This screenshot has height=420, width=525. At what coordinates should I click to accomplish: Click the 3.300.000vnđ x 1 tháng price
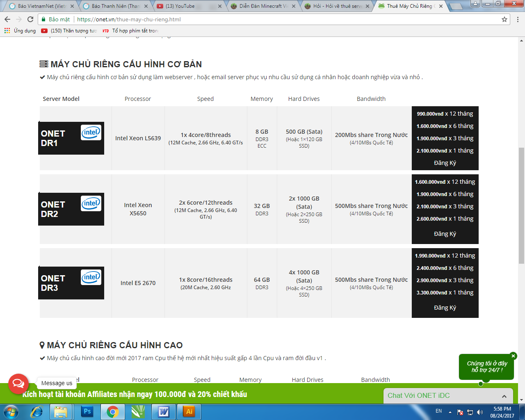[445, 292]
